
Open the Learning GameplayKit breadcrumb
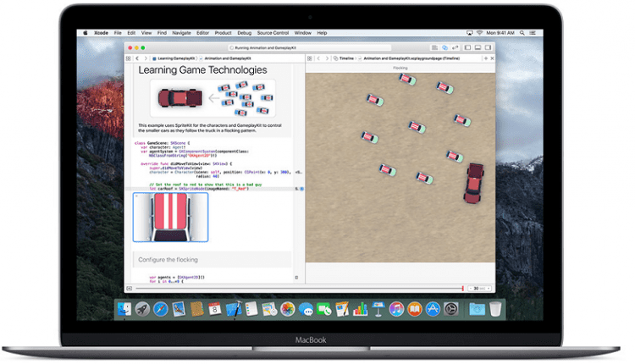174,58
